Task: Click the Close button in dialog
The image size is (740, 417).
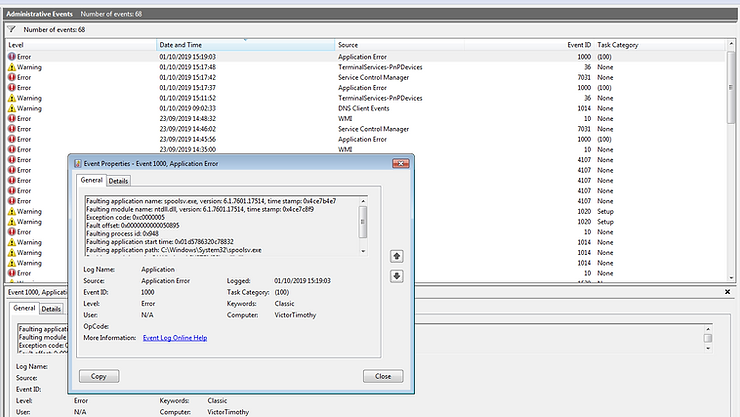Action: (383, 376)
